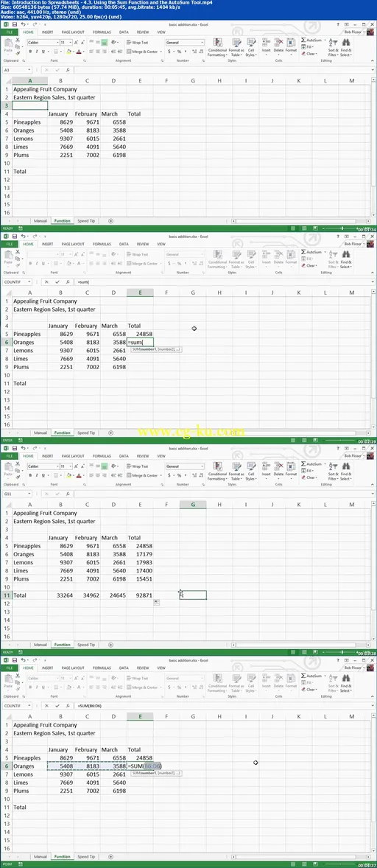The image size is (377, 868).
Task: Open FORMULAS tab in the =SUM(B6:D6) frame
Action: click(x=102, y=668)
